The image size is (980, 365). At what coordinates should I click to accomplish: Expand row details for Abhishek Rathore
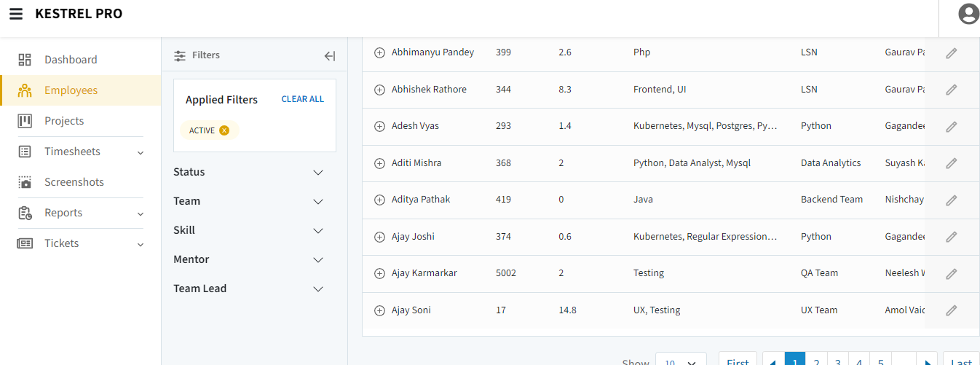(x=379, y=90)
